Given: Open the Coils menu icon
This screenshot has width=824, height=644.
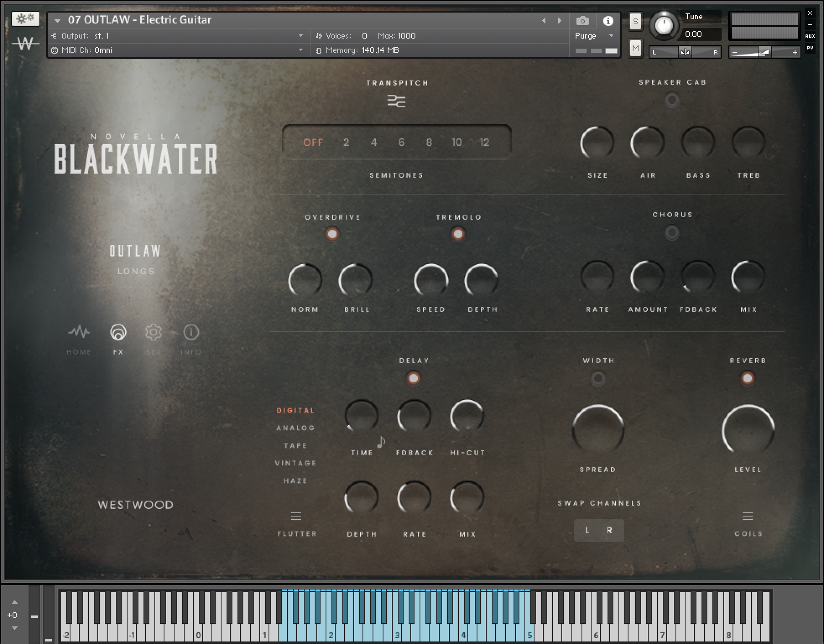Looking at the screenshot, I should pos(748,516).
